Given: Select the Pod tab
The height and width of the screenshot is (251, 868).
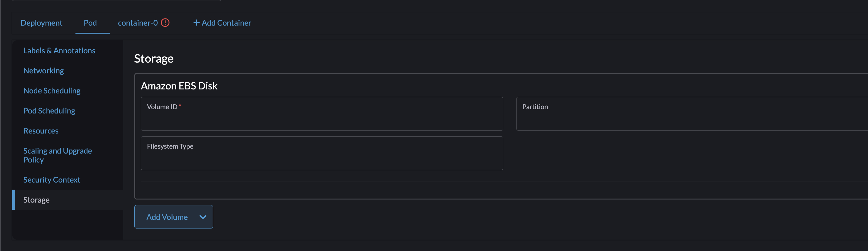Looking at the screenshot, I should coord(90,23).
